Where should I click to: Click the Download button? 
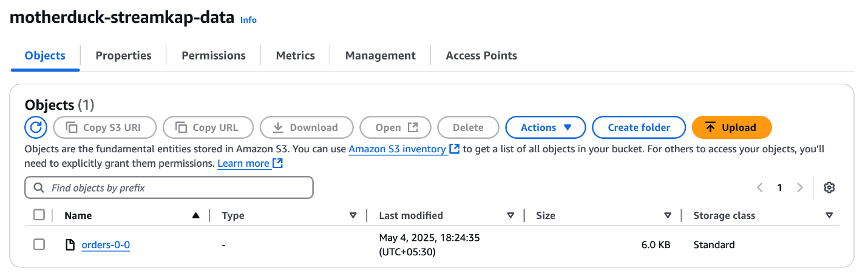[307, 127]
